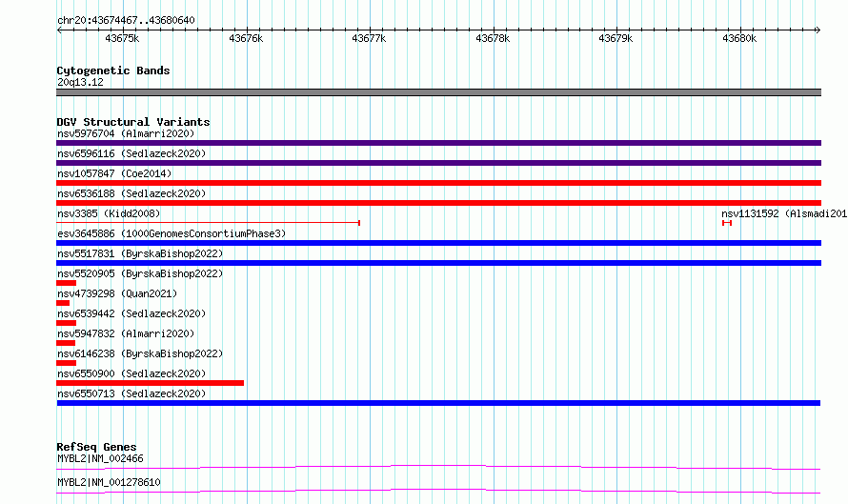Image resolution: width=848 pixels, height=504 pixels.
Task: Select the red nsv6550900 variant bar
Action: pos(150,383)
